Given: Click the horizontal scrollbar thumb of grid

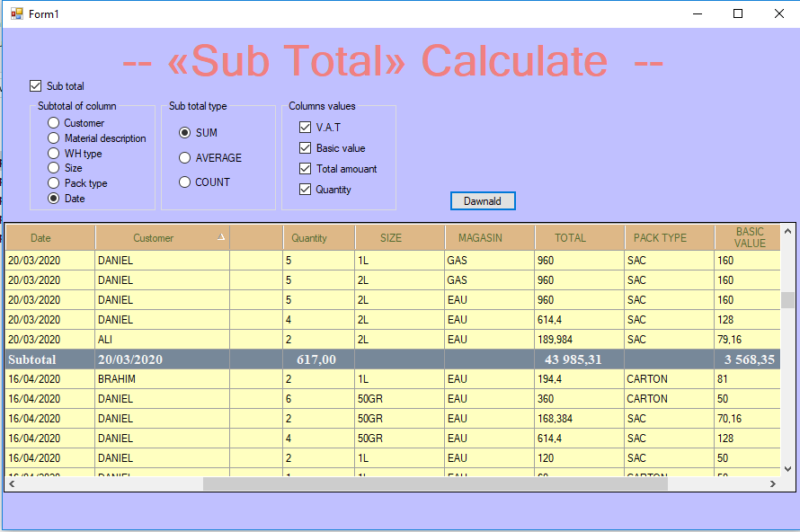Looking at the screenshot, I should point(435,483).
